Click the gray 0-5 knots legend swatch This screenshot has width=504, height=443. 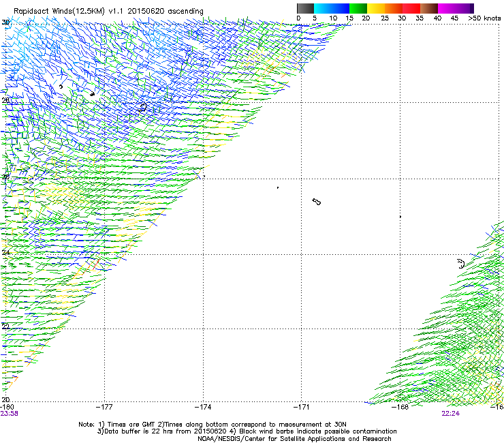tap(305, 8)
